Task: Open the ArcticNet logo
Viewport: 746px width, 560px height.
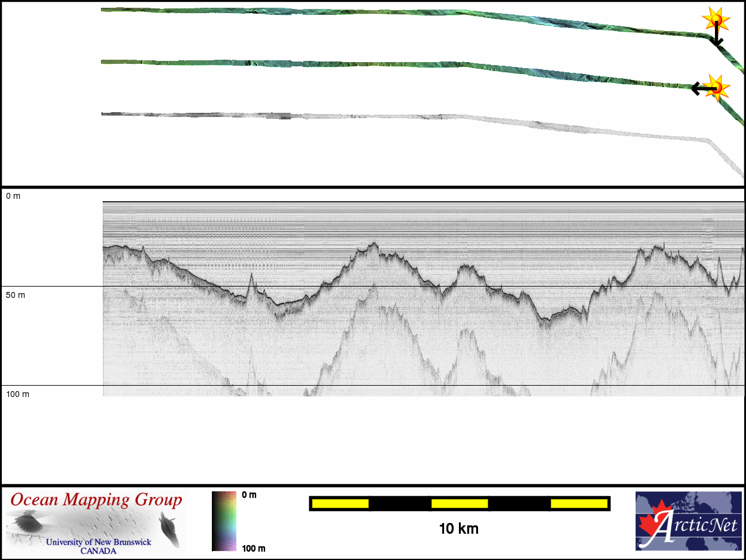Action: point(688,521)
